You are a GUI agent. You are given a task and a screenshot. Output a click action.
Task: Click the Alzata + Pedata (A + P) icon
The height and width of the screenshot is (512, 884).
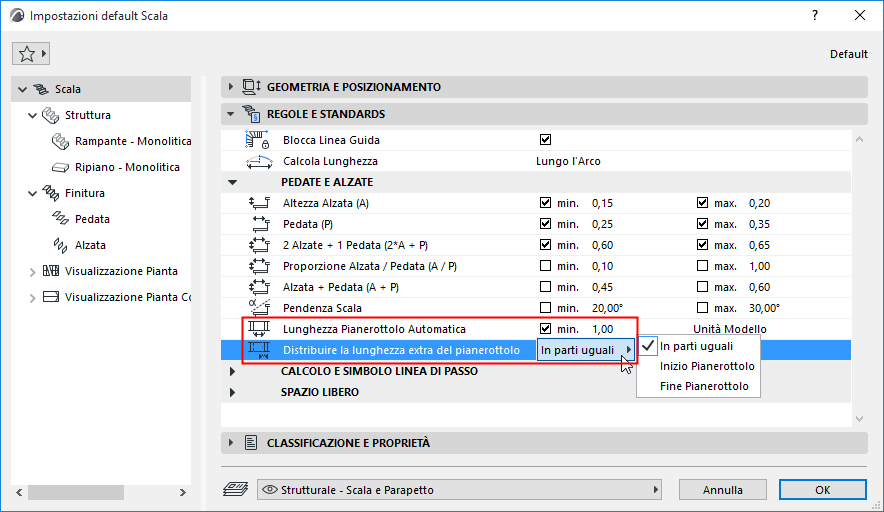click(259, 286)
